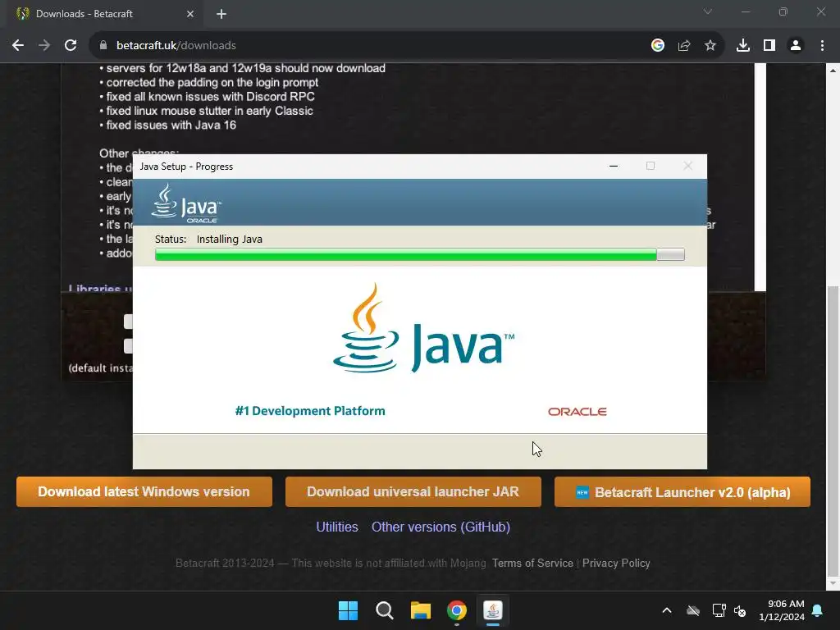The image size is (840, 630).
Task: Open File Explorer from taskbar
Action: (421, 610)
